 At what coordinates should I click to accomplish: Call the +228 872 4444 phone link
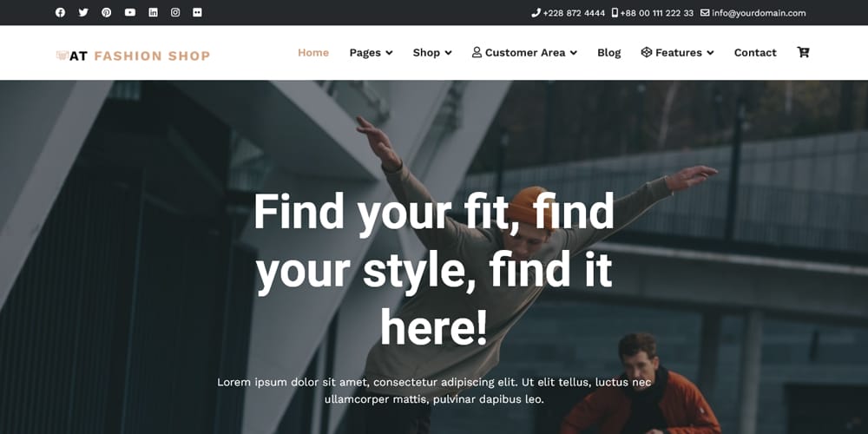(569, 13)
